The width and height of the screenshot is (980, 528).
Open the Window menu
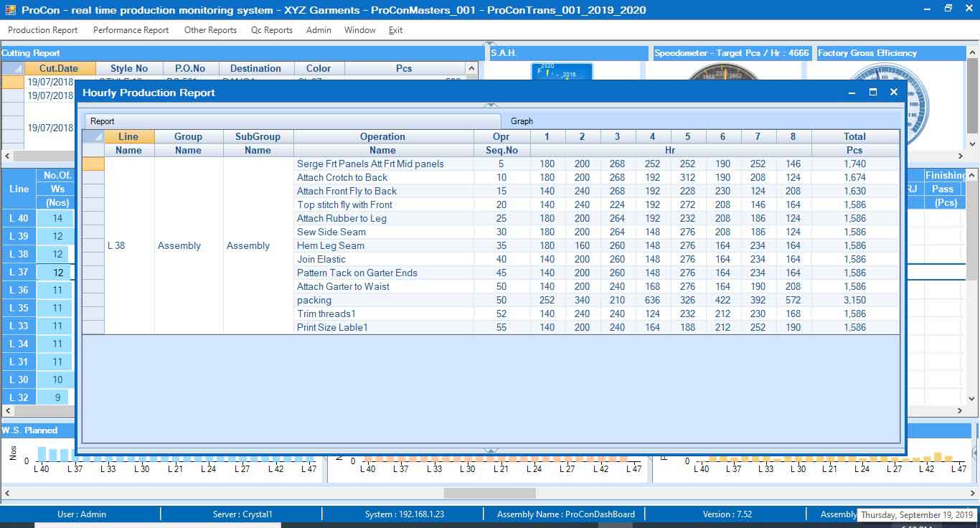[360, 30]
